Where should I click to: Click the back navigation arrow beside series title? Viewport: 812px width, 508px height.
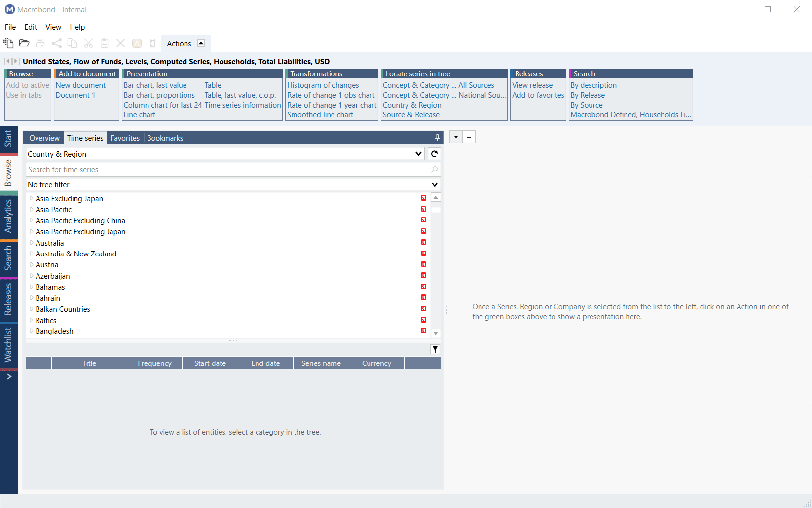click(x=8, y=61)
